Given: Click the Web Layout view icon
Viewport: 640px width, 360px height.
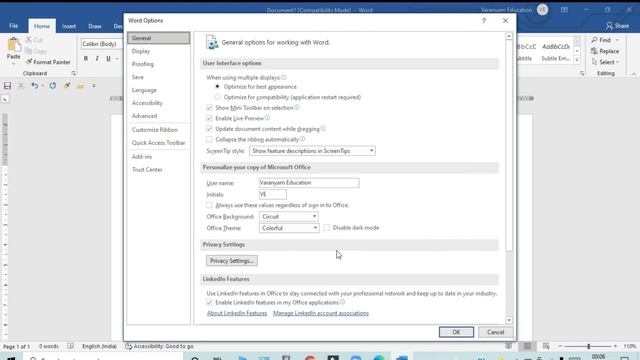Looking at the screenshot, I should pyautogui.click(x=546, y=346).
